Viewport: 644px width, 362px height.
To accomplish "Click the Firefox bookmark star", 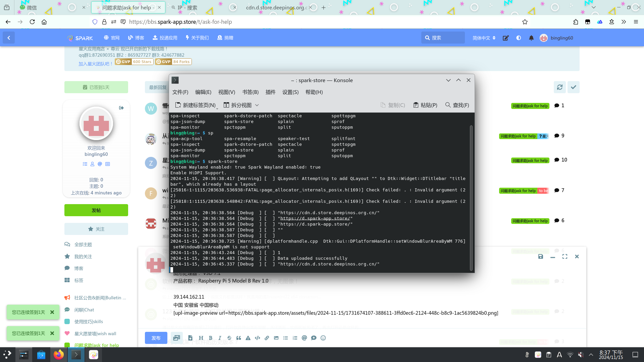I will (525, 22).
